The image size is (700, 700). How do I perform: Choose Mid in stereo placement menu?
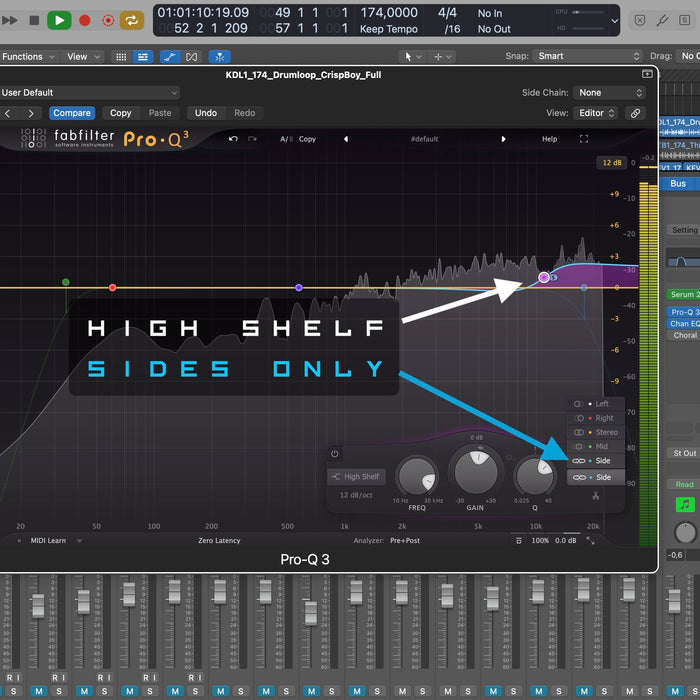coord(596,446)
